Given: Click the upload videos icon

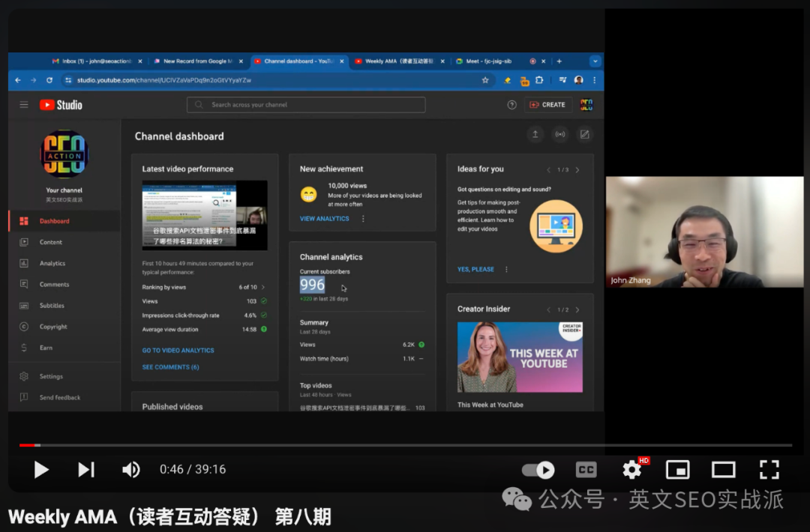Looking at the screenshot, I should click(x=535, y=135).
